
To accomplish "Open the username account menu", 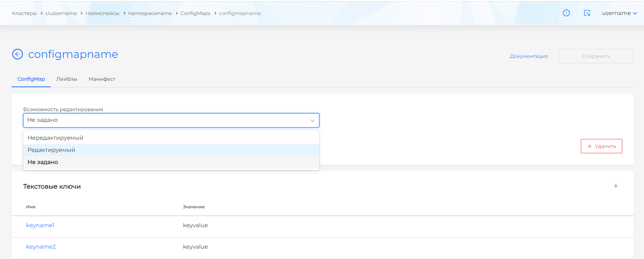I will [619, 13].
